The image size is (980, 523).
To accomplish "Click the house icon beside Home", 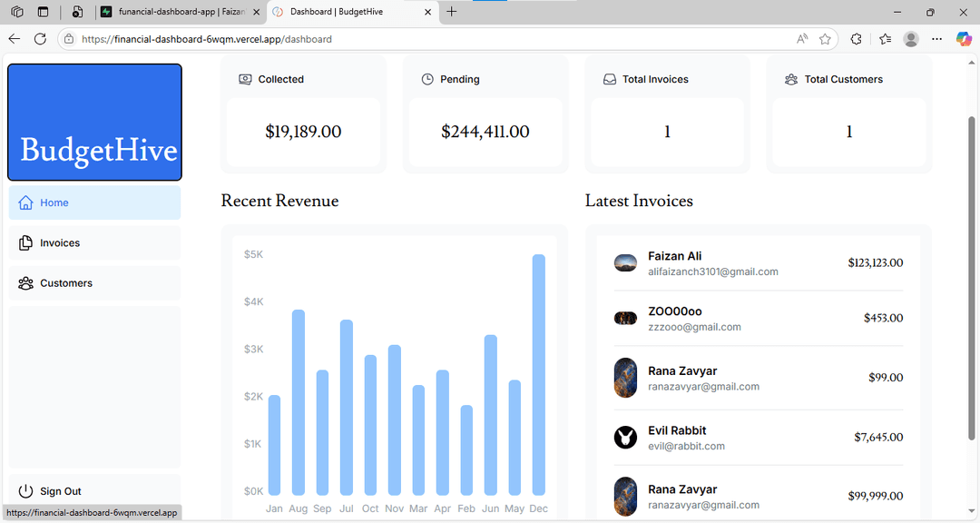I will pos(25,202).
